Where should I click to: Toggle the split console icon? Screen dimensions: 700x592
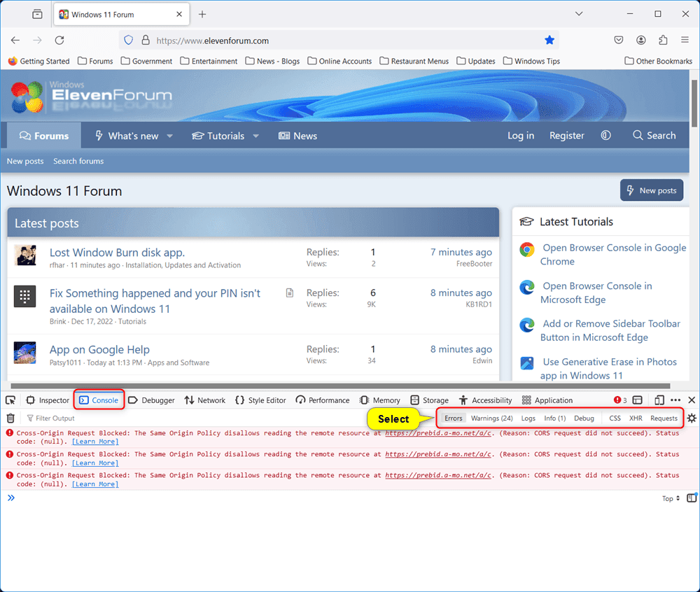pos(638,400)
